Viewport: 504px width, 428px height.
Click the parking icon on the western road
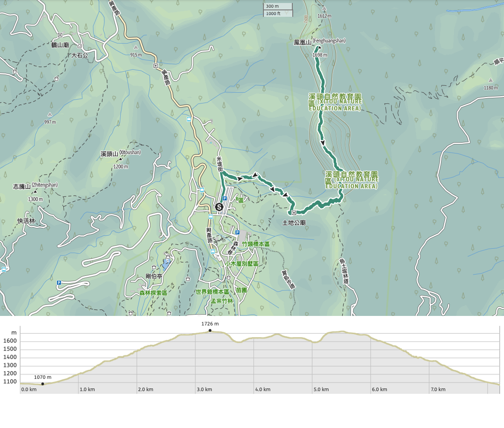pyautogui.click(x=59, y=283)
